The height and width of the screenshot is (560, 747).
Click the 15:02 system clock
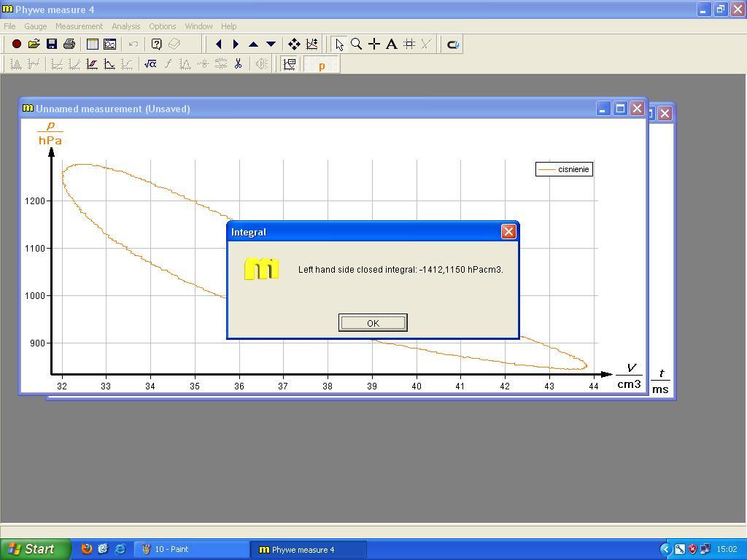727,549
